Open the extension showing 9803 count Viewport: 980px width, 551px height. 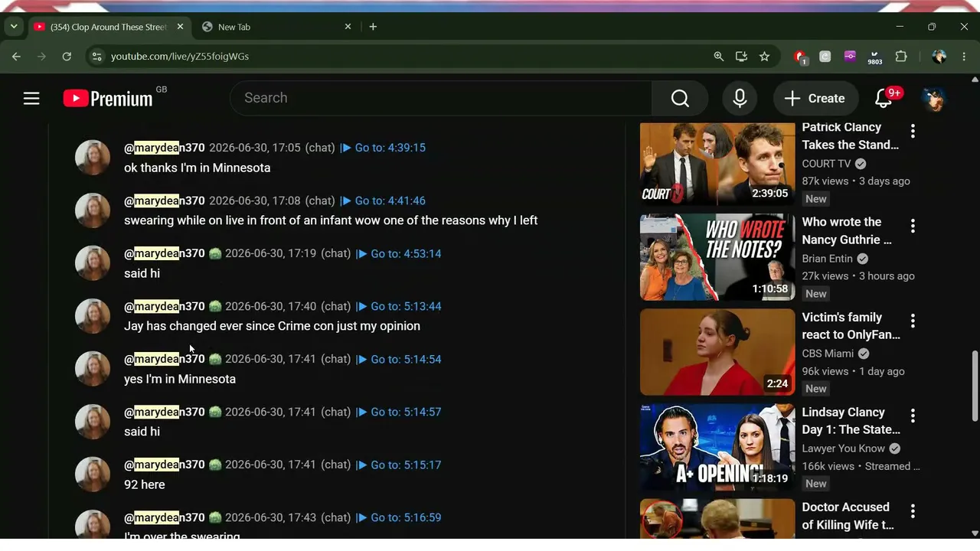click(x=875, y=57)
